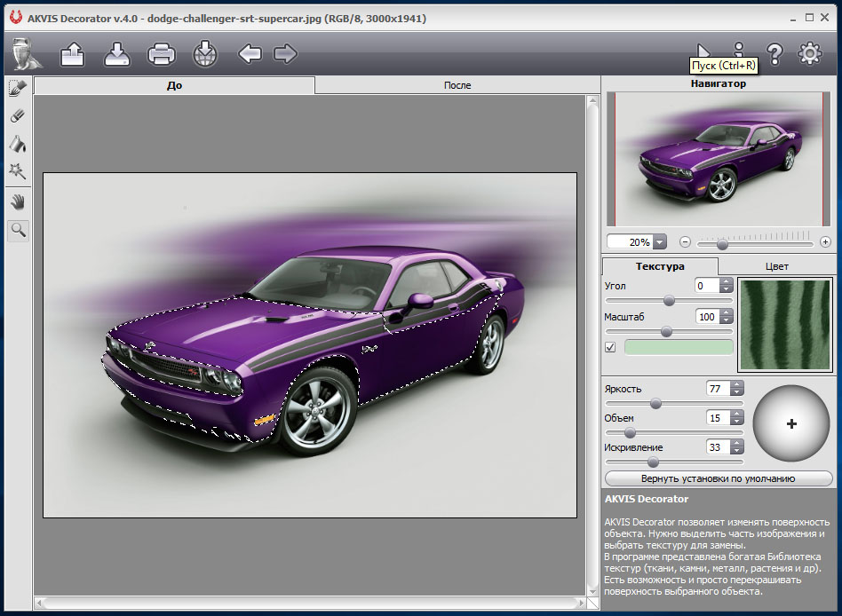Open the Цвет tab
Image resolution: width=842 pixels, height=616 pixels.
click(x=776, y=266)
